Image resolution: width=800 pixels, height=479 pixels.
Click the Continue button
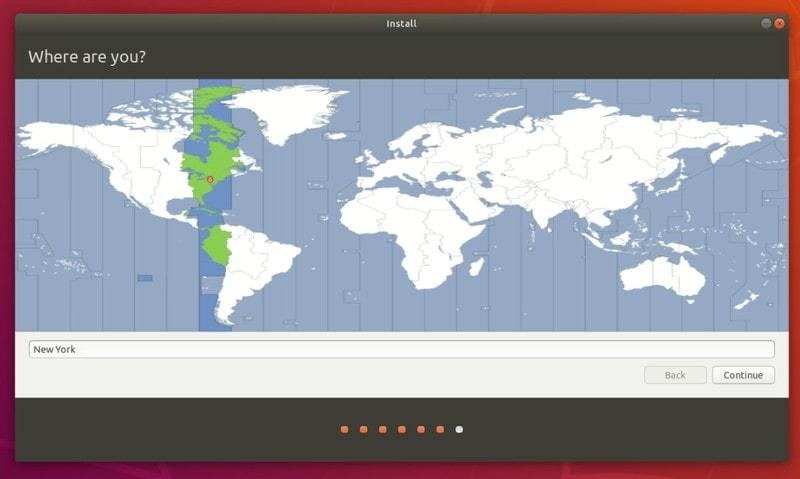[x=743, y=375]
